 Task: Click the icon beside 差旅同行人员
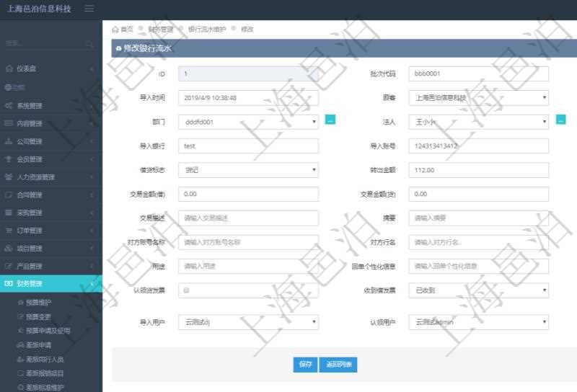21,360
